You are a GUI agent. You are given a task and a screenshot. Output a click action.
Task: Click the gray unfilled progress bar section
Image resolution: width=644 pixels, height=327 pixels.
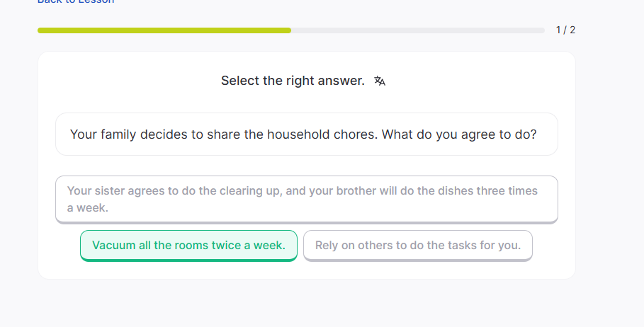click(x=417, y=30)
